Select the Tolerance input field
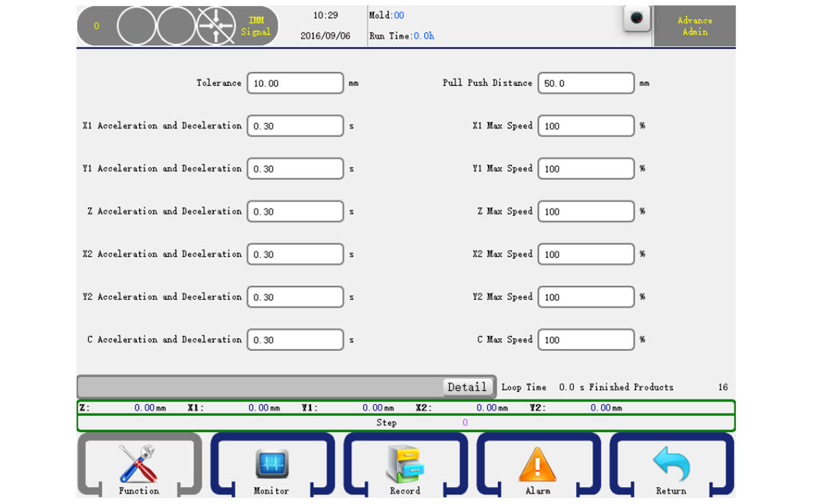Viewport: 813px width, 504px height. [295, 83]
